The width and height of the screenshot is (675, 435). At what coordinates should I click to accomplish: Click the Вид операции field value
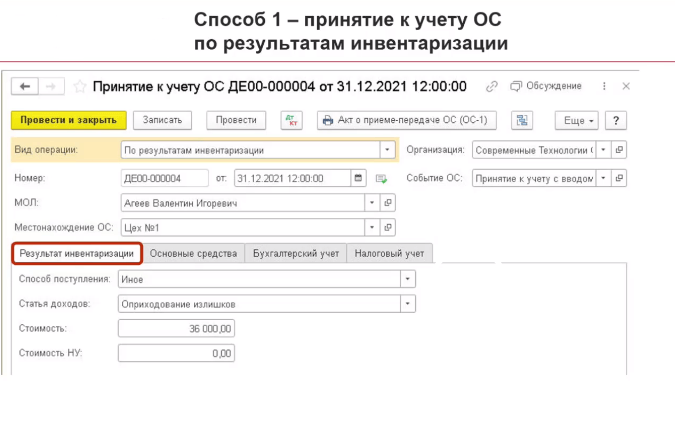coord(251,150)
